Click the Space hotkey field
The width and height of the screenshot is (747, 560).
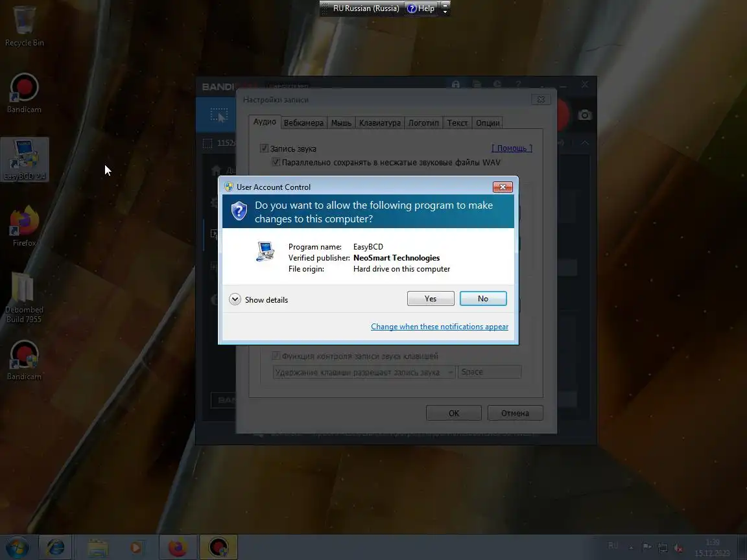pyautogui.click(x=490, y=372)
